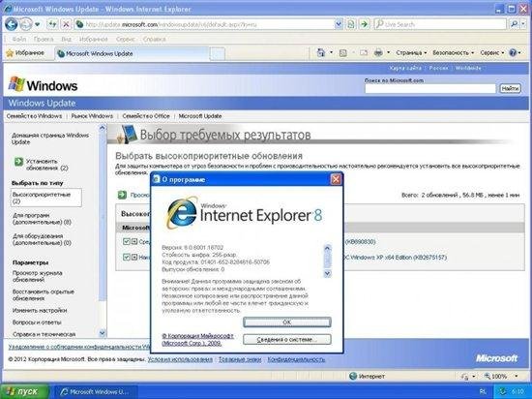Toggle the second update checkbox (KB2675157 row)
Screen dimensions: 532x399
click(x=126, y=257)
